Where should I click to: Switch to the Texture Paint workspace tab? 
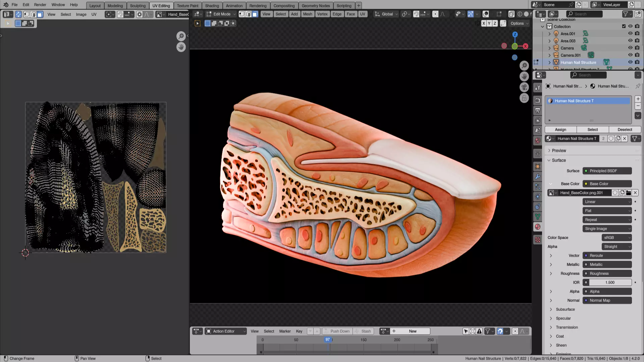pyautogui.click(x=187, y=6)
